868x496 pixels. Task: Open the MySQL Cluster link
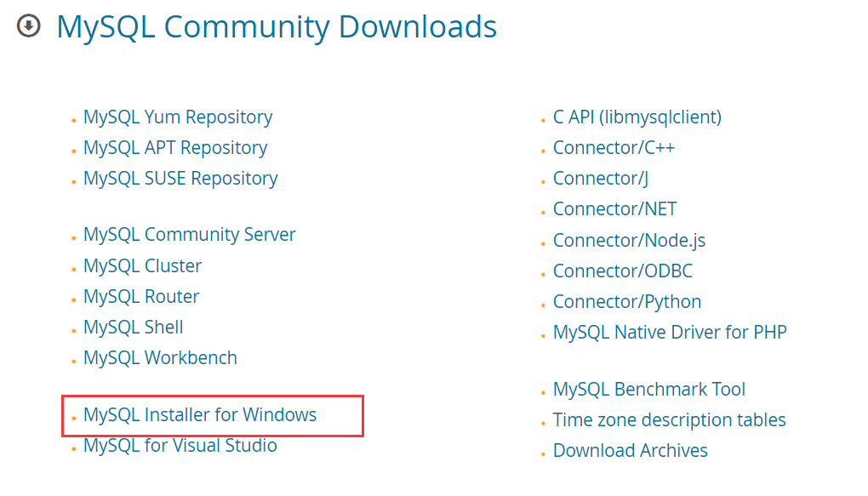click(x=142, y=265)
